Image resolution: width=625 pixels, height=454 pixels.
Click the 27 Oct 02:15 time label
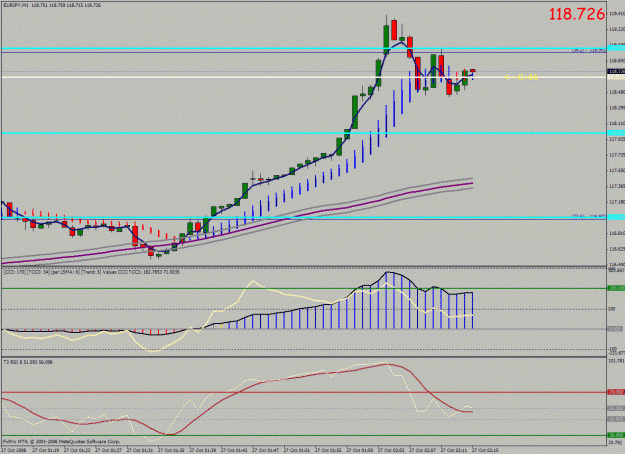click(485, 450)
